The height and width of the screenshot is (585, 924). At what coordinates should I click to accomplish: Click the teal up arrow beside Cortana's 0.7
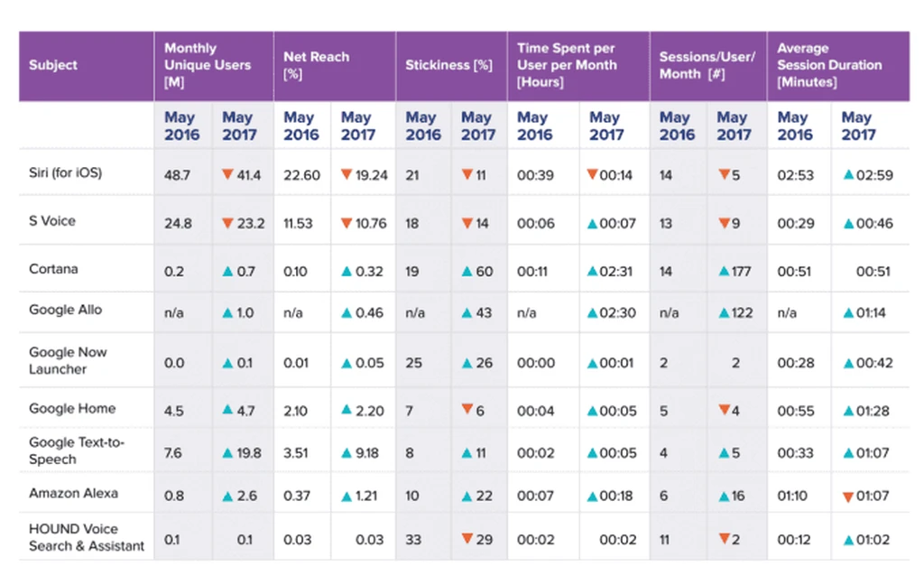pyautogui.click(x=227, y=271)
